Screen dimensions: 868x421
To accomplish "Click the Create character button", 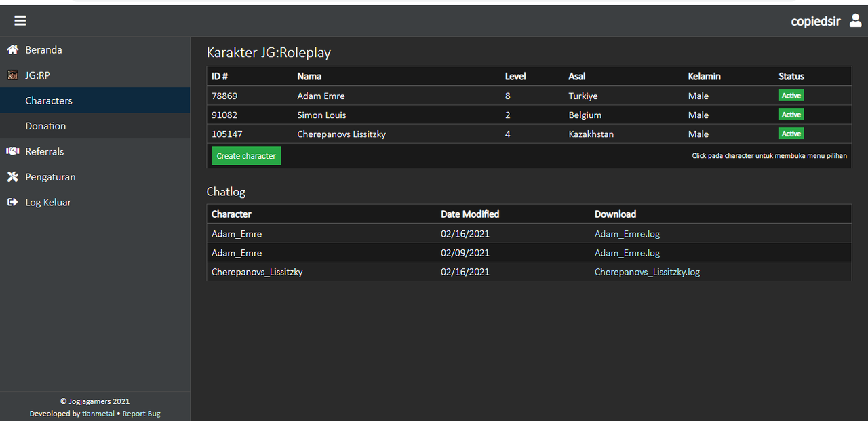I will (246, 156).
